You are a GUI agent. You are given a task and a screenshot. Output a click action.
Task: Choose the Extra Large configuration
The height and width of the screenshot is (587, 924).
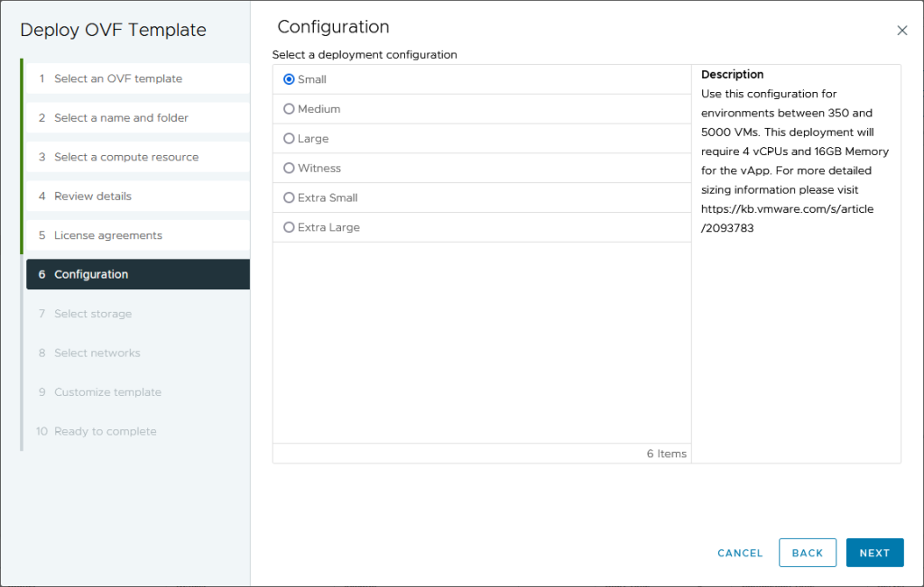point(289,226)
